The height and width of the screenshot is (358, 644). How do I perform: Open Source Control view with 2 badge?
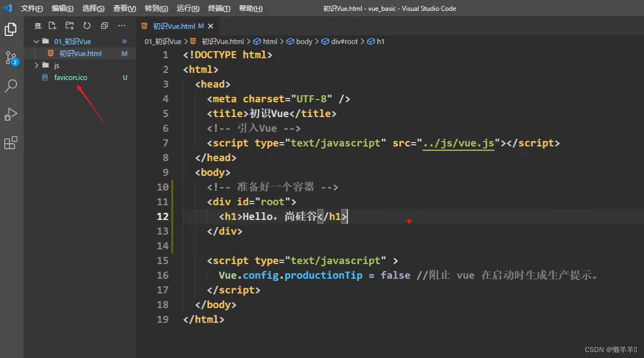point(11,58)
